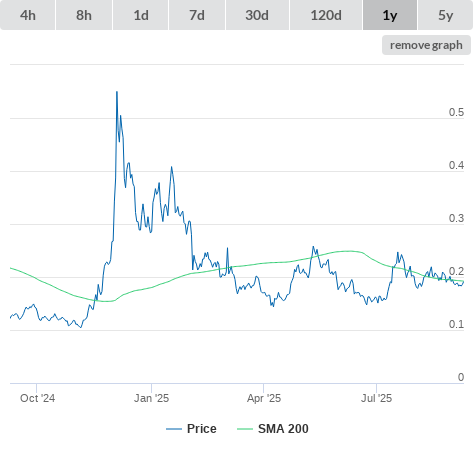Click the price peak above 0.5
Screen dimensions: 474x455
[117, 92]
